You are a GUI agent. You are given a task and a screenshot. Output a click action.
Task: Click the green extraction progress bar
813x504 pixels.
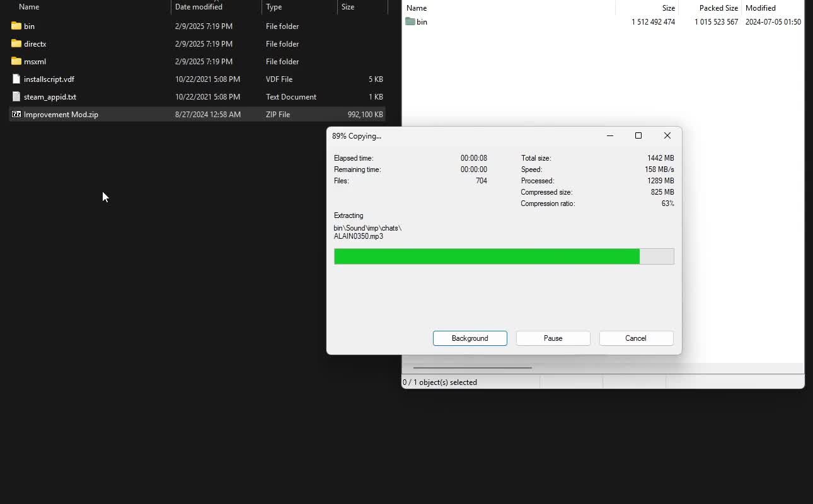tap(485, 256)
